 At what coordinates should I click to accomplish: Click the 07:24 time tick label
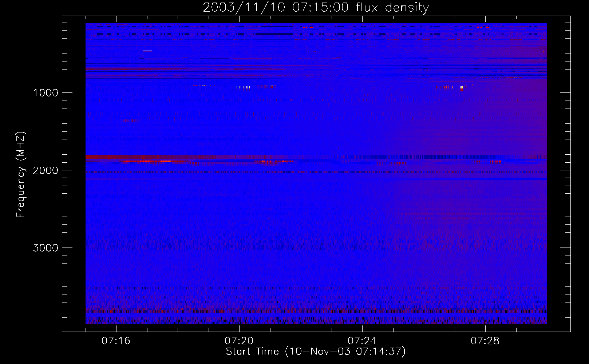362,341
